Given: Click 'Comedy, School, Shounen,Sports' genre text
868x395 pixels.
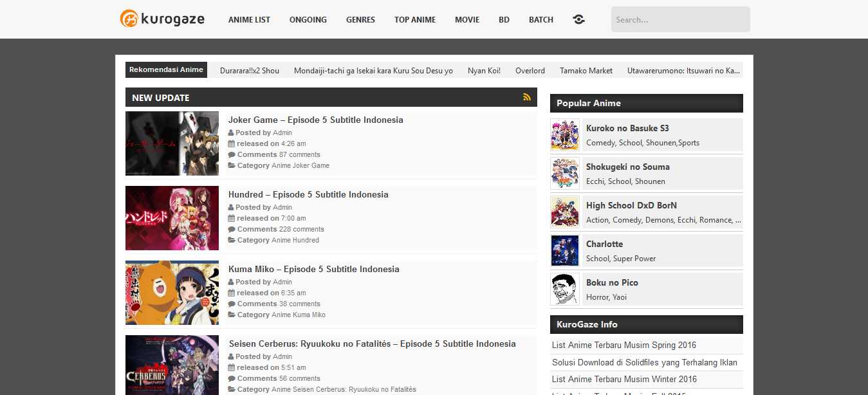Looking at the screenshot, I should pyautogui.click(x=643, y=143).
